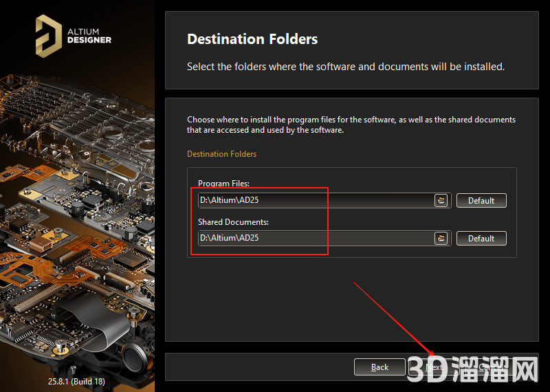The image size is (550, 392).
Task: Click the Program Files browse folder icon
Action: 441,200
